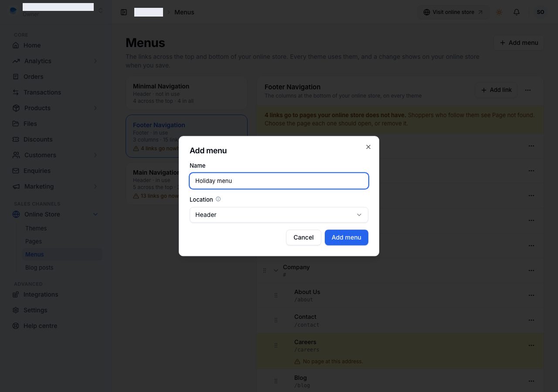
Task: Open the more options for About Us row
Action: tap(531, 295)
